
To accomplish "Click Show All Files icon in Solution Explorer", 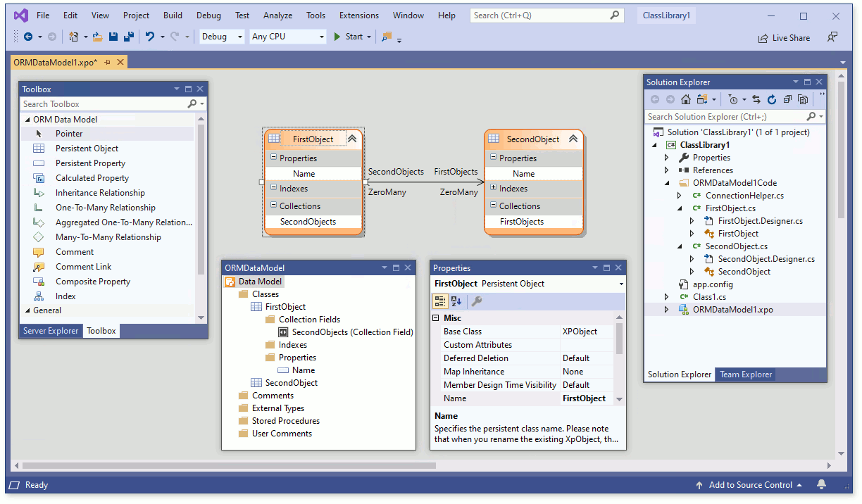I will (x=803, y=100).
